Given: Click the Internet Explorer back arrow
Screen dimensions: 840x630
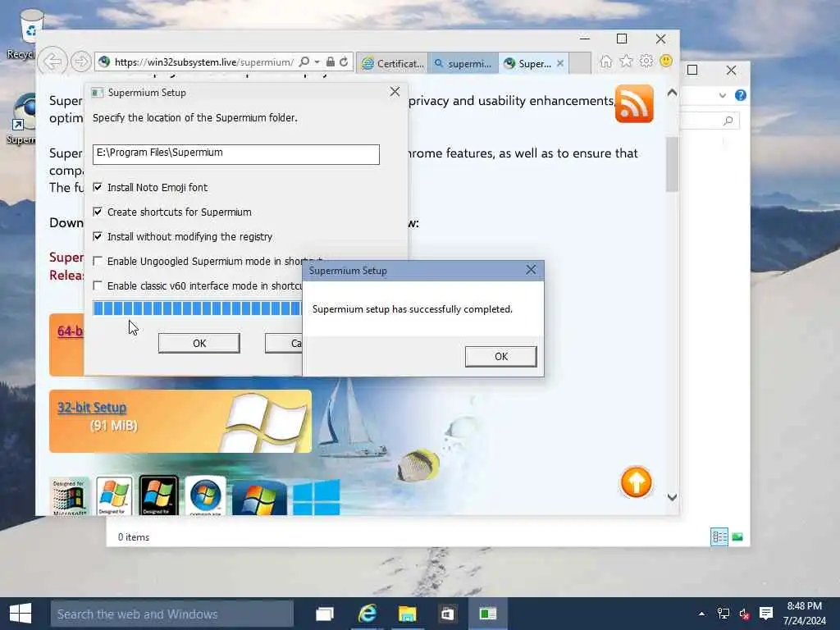Looking at the screenshot, I should (x=52, y=62).
